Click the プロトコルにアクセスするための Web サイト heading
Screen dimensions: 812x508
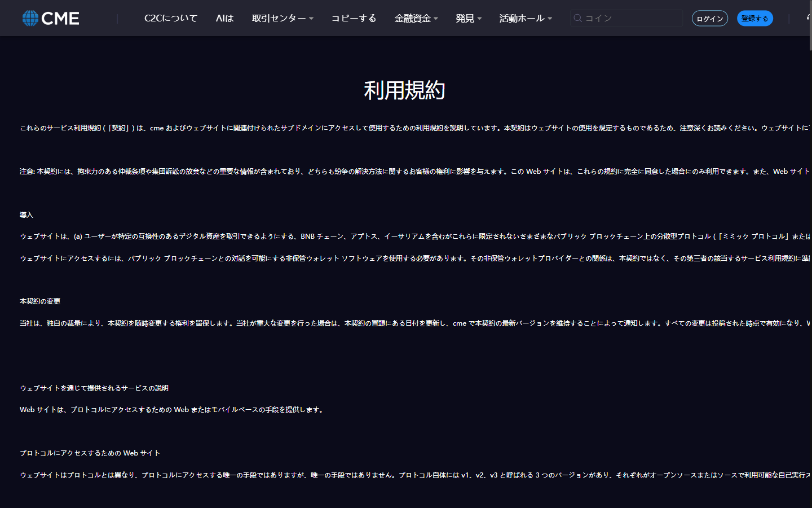click(90, 453)
